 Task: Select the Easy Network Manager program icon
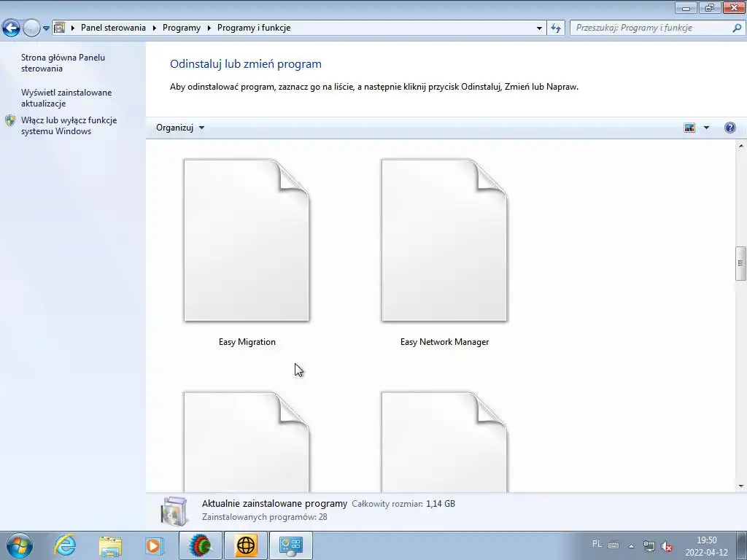click(x=444, y=241)
